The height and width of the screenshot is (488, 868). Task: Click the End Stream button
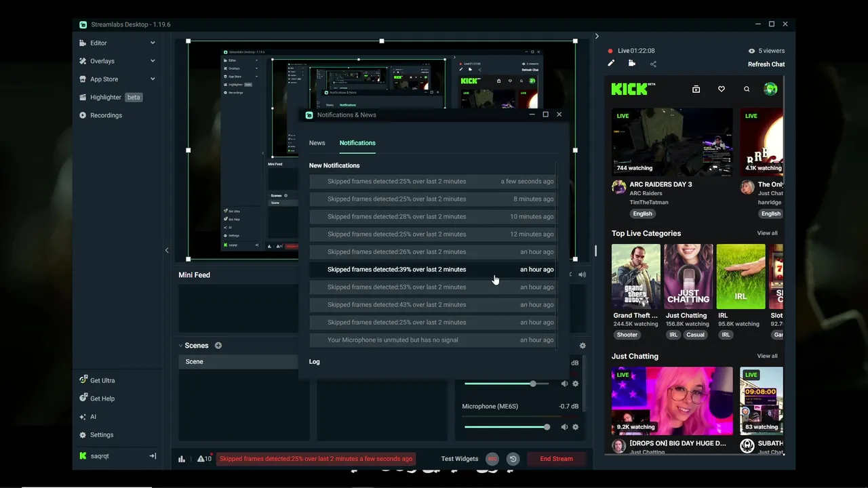[556, 459]
